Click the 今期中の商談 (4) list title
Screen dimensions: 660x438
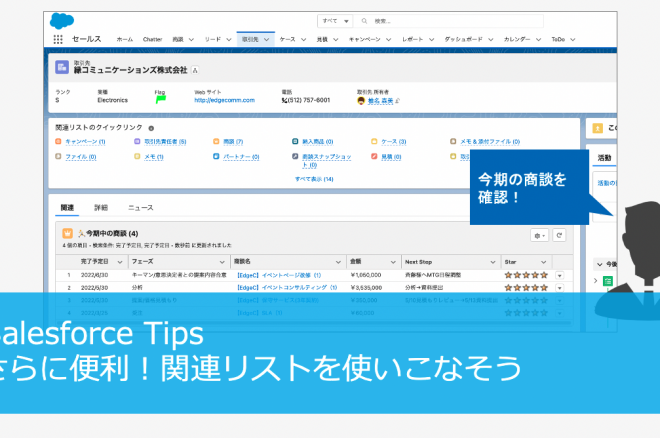(x=112, y=234)
